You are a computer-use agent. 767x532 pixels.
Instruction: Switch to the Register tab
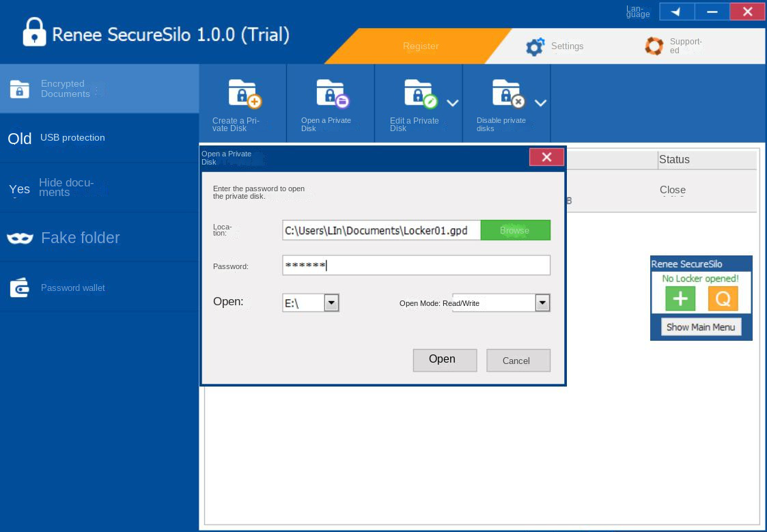coord(421,46)
